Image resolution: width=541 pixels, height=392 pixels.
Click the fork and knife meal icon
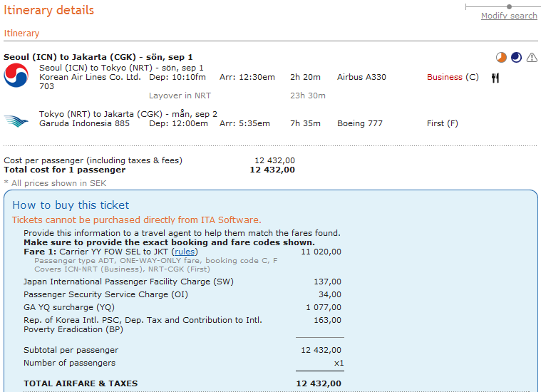coord(495,78)
